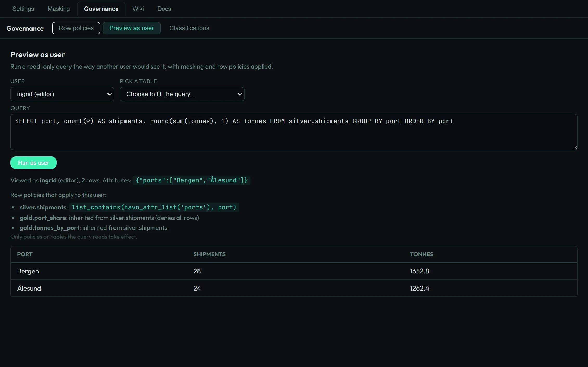The width and height of the screenshot is (588, 367).
Task: Click the TONNES column header
Action: (421, 254)
